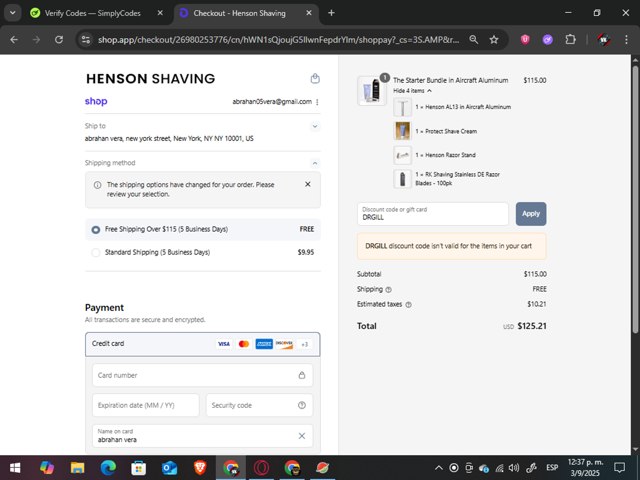This screenshot has width=640, height=480.
Task: Focus the Card number input
Action: (x=202, y=375)
